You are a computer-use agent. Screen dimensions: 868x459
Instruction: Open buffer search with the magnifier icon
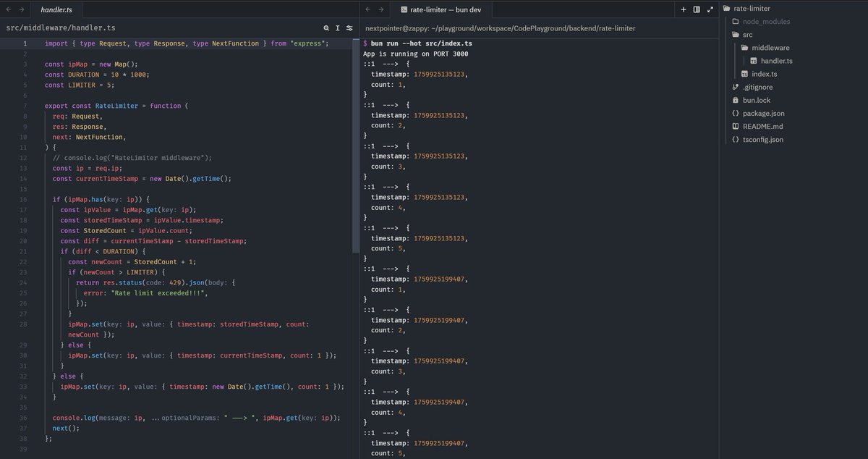click(x=325, y=27)
